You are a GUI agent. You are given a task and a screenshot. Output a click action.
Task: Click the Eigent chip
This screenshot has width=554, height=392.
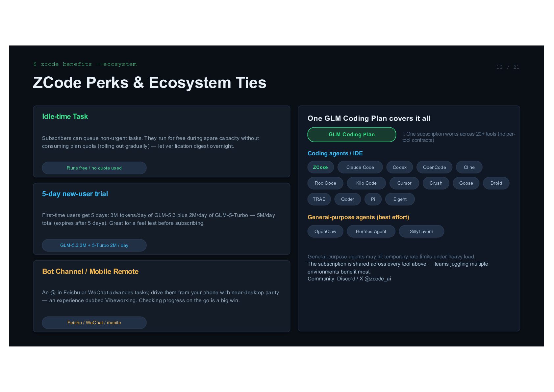400,199
